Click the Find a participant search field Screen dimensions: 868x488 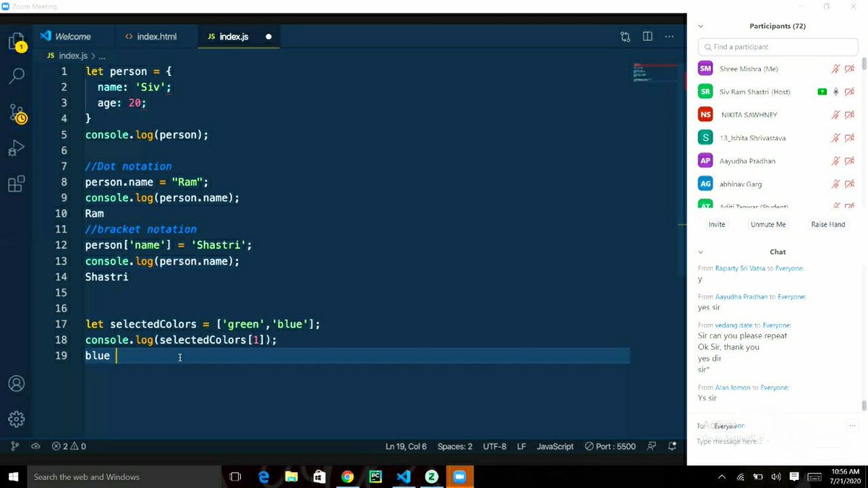point(777,46)
